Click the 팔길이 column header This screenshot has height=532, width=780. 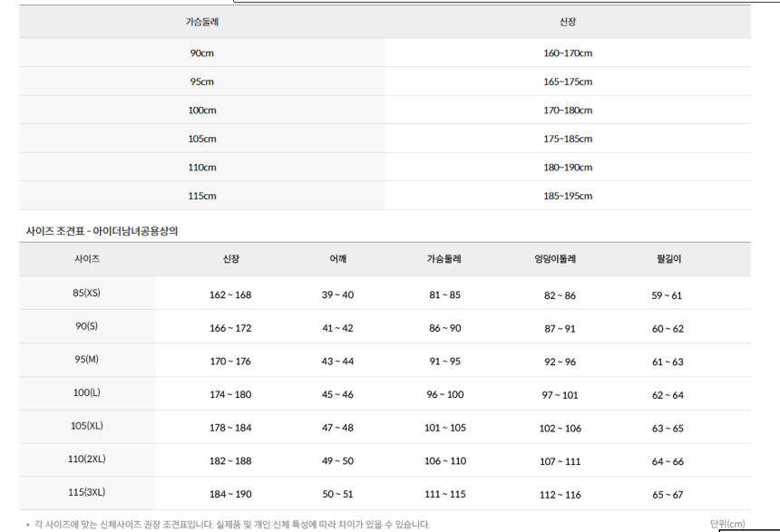[668, 259]
